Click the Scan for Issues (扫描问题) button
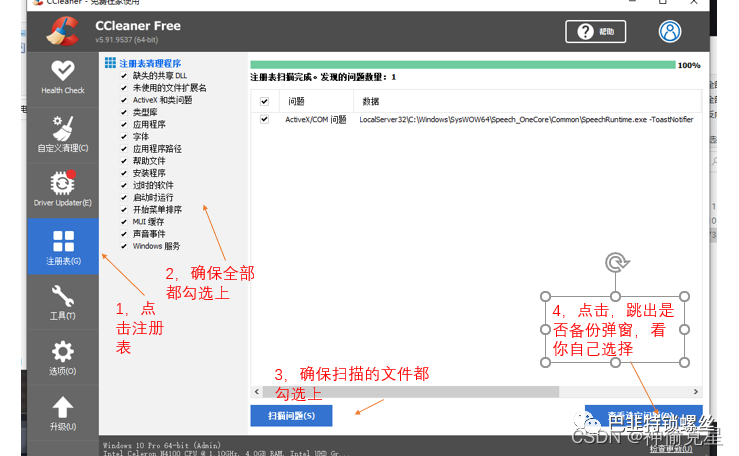Viewport: 739px width, 456px height. (291, 415)
